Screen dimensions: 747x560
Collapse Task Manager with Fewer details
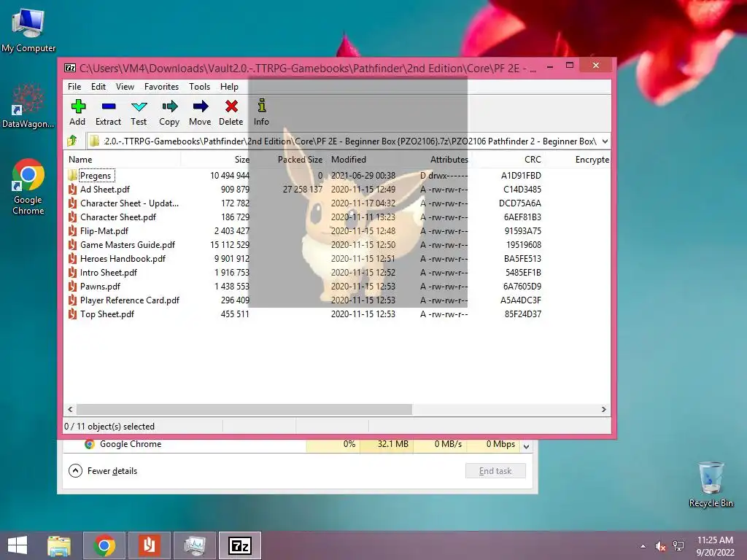(x=103, y=471)
